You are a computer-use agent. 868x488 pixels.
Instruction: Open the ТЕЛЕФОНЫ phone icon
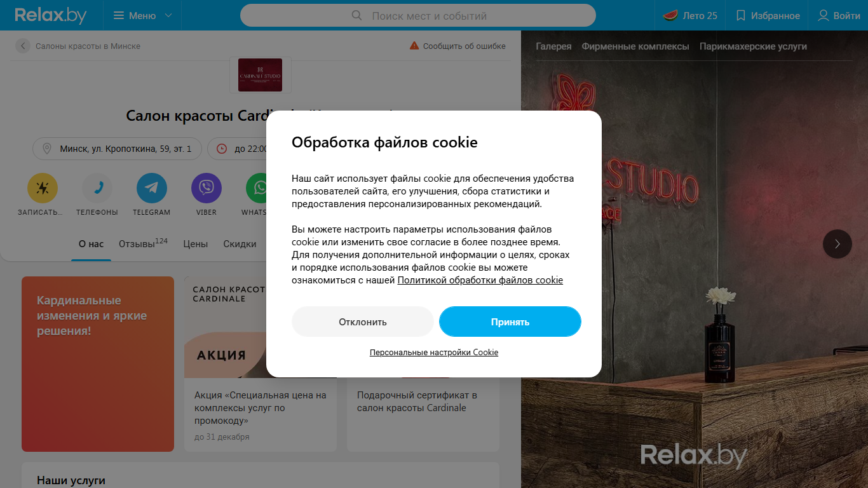(x=97, y=188)
